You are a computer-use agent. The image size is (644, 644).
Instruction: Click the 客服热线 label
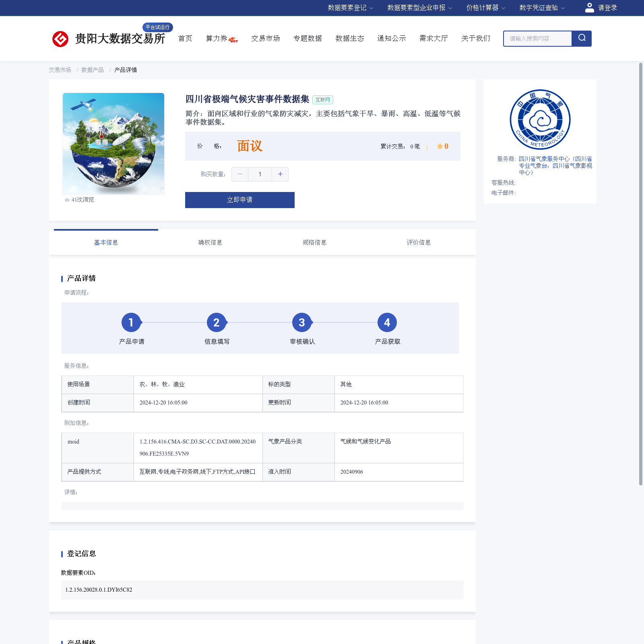tap(504, 183)
